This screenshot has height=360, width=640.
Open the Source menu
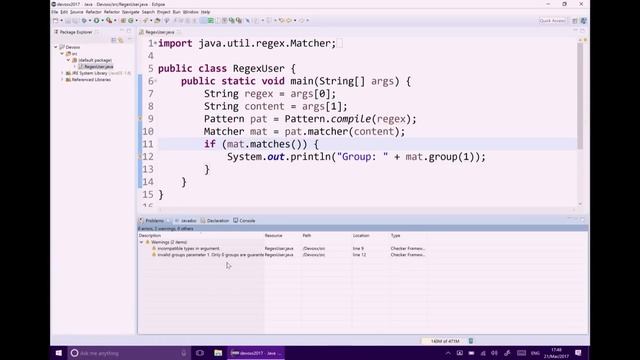(x=76, y=12)
